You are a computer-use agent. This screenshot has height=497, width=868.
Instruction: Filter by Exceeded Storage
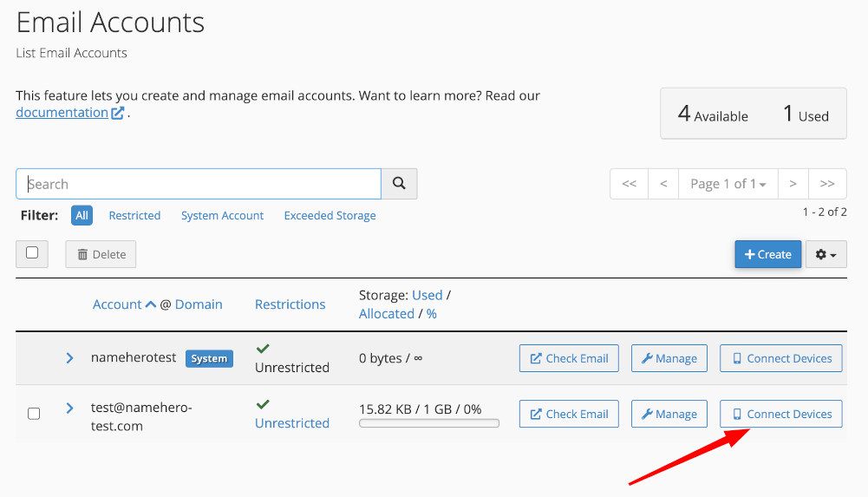click(x=330, y=215)
